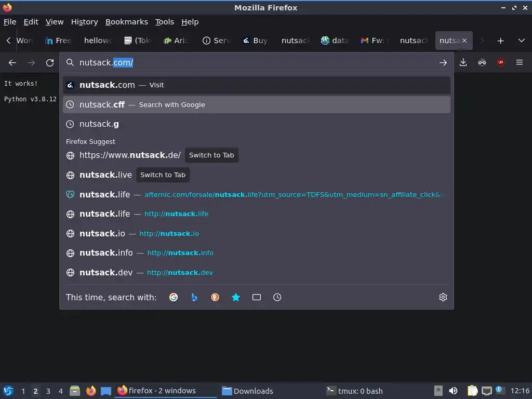Search in Bookmarks with the star icon
This screenshot has width=532, height=399.
[x=236, y=297]
